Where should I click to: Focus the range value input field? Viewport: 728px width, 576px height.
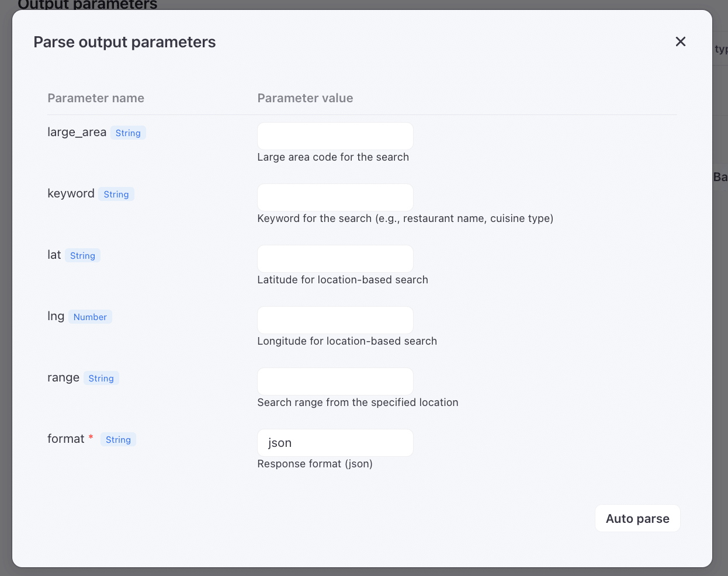[335, 381]
